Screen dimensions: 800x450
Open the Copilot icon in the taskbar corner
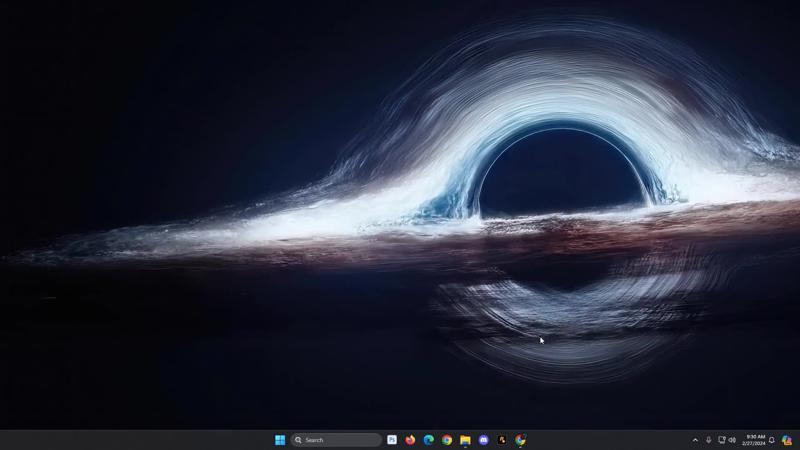pyautogui.click(x=787, y=440)
